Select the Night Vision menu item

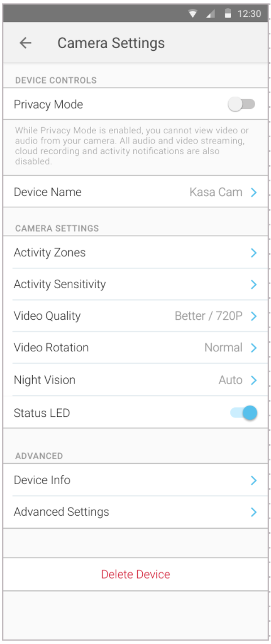(135, 380)
